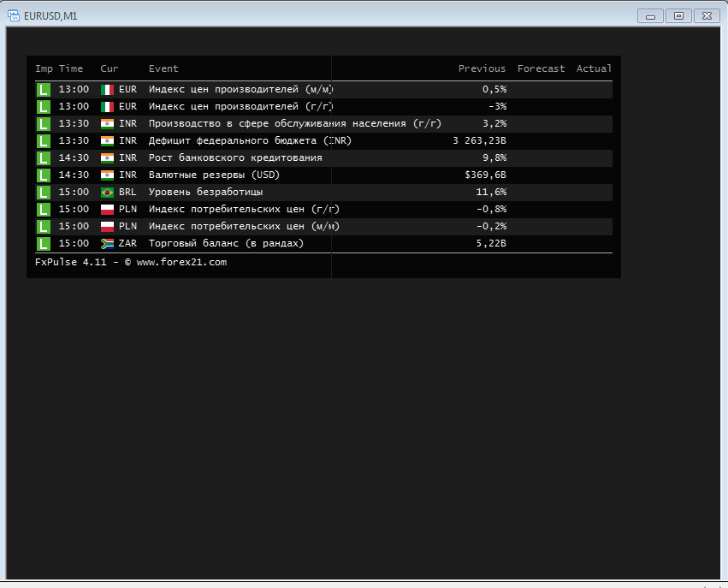
Task: Click the Previous column header
Action: 482,68
